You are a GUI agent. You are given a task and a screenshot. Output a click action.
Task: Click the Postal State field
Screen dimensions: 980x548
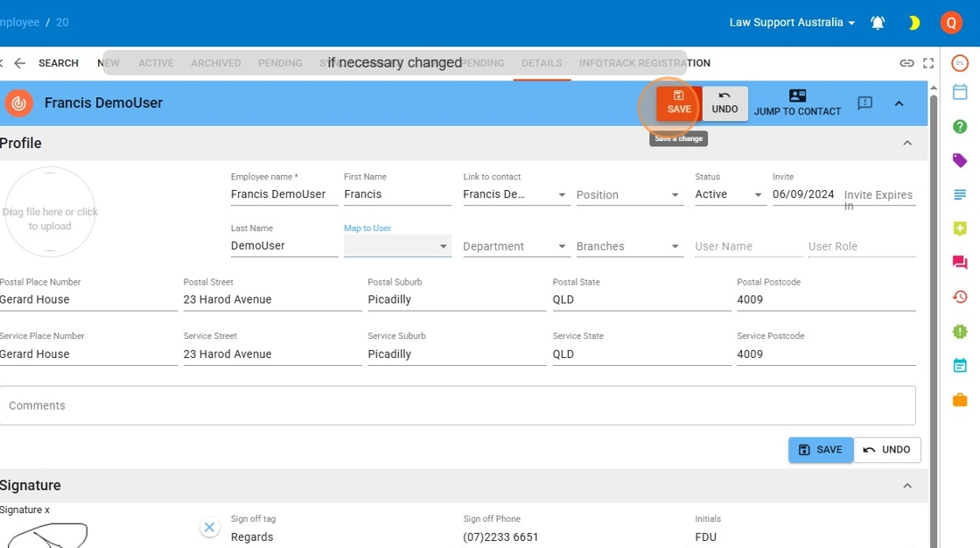click(642, 299)
